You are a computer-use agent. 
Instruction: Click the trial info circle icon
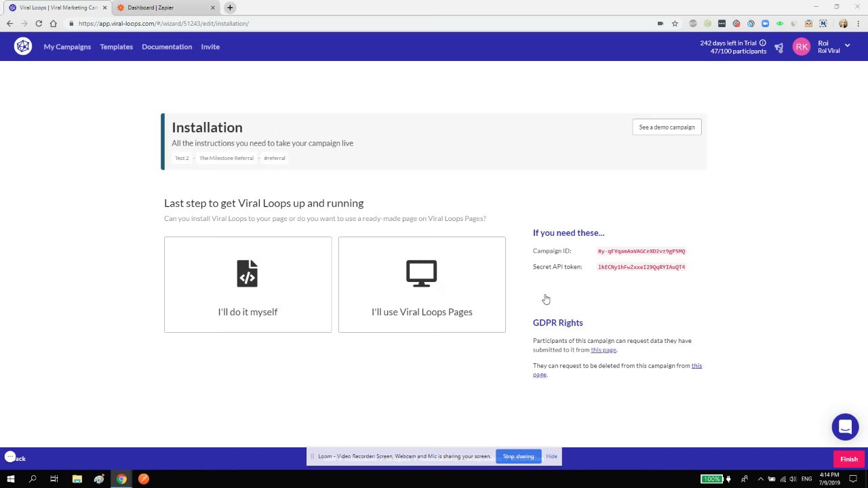(763, 43)
